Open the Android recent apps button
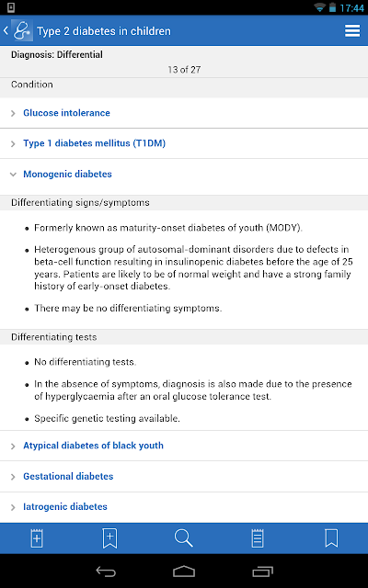368x588 pixels. [x=262, y=571]
